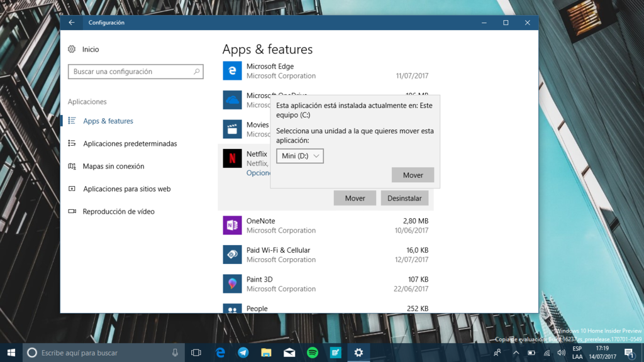Confirm Mover in the move popup
The width and height of the screenshot is (644, 362).
click(413, 175)
